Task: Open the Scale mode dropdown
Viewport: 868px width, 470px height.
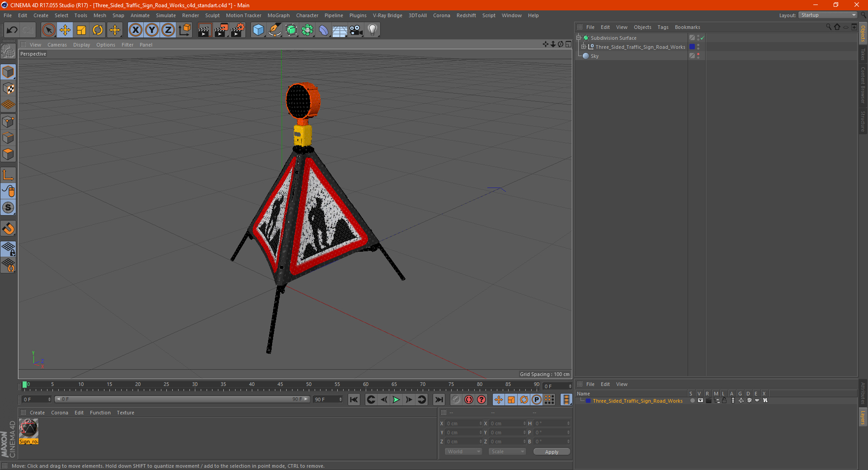Action: tap(507, 451)
